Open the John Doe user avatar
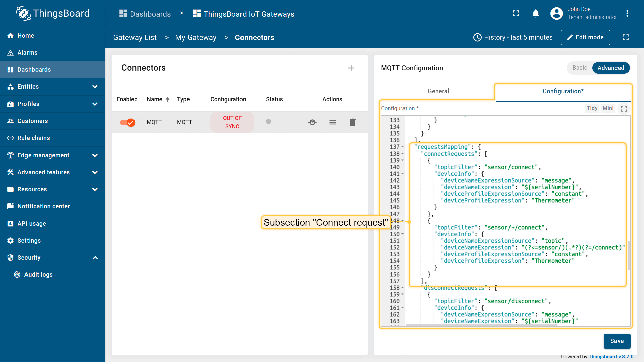Viewport: 644px width, 362px height. click(x=557, y=13)
